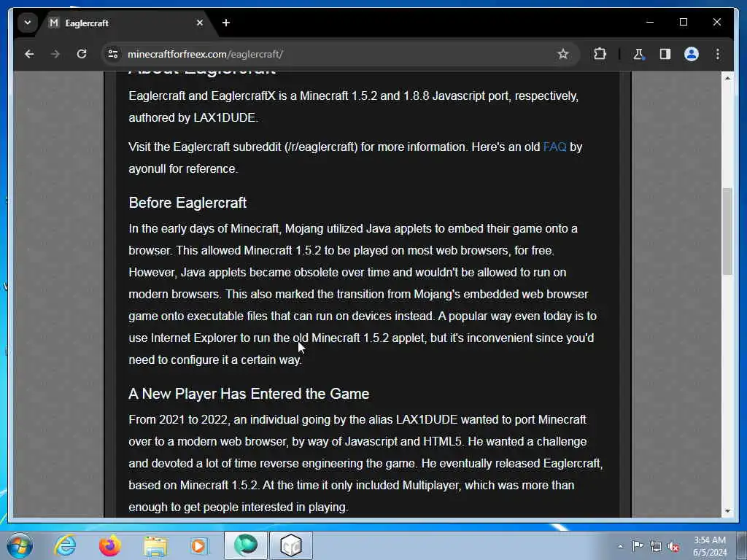Click the text mentioning LAX1DUDE author

[193, 117]
